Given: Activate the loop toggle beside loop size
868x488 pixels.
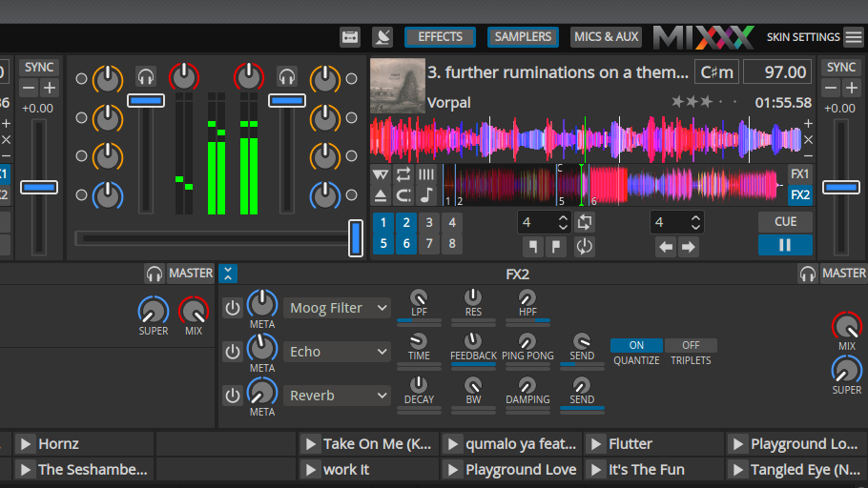Looking at the screenshot, I should [585, 222].
